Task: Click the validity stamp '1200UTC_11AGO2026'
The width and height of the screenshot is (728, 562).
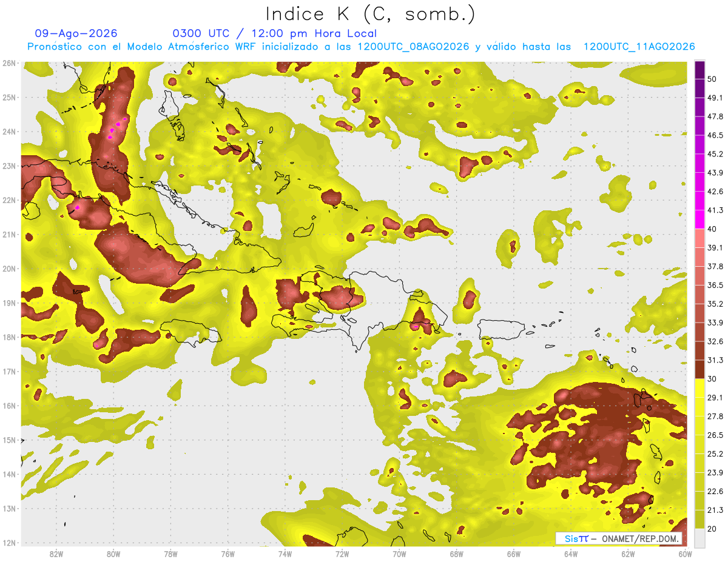Action: pos(639,47)
